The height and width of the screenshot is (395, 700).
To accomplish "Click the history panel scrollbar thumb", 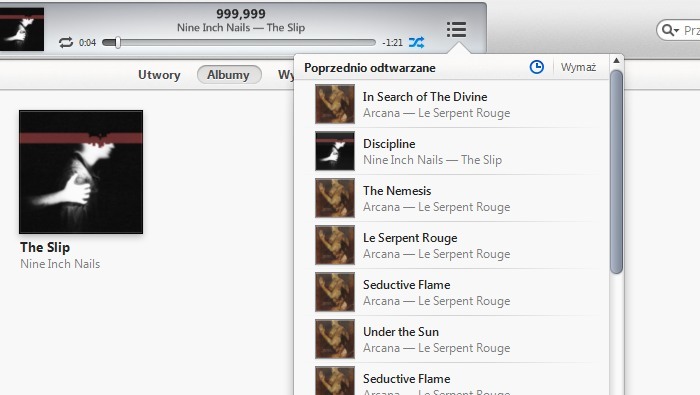I will pos(617,172).
